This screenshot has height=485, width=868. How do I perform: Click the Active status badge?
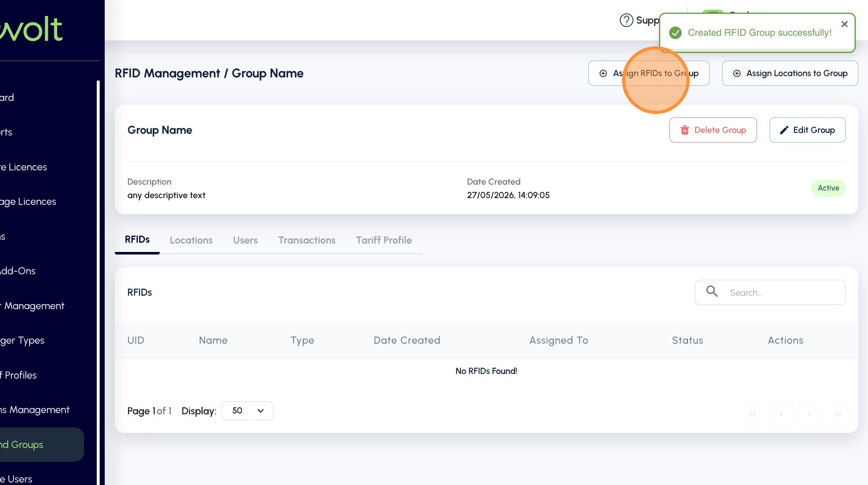(828, 188)
